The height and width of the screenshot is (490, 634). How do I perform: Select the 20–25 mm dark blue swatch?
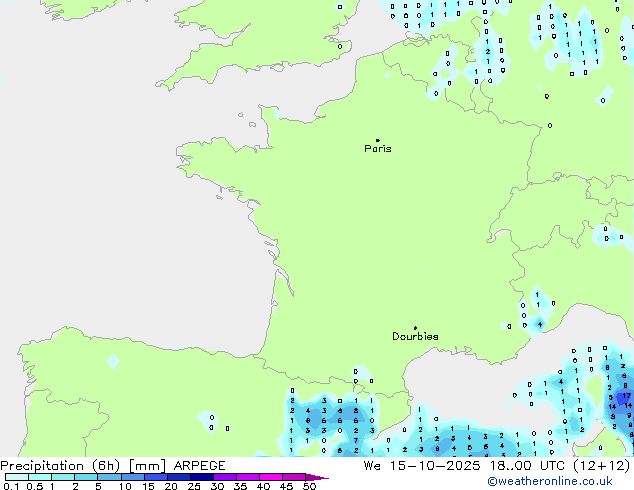tap(179, 477)
